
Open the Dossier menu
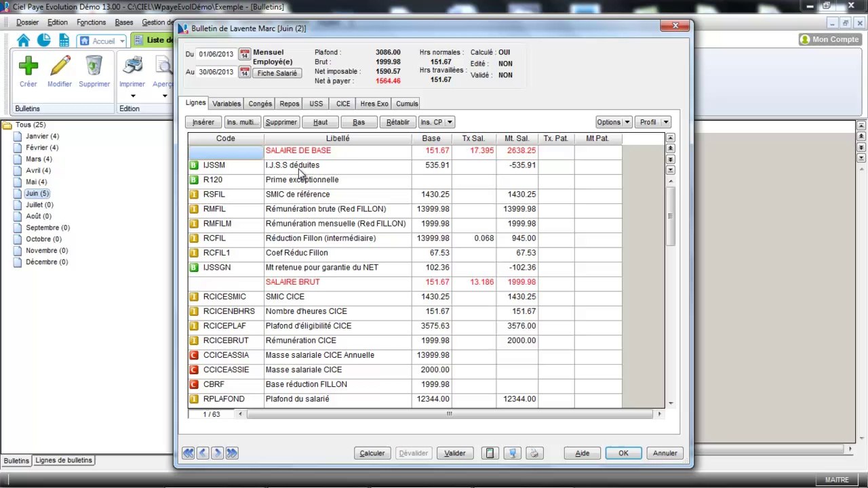tap(28, 22)
